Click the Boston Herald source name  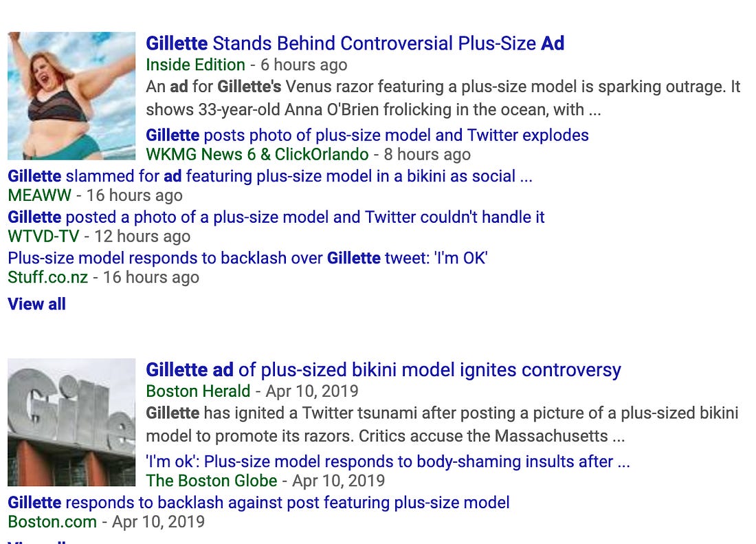198,391
